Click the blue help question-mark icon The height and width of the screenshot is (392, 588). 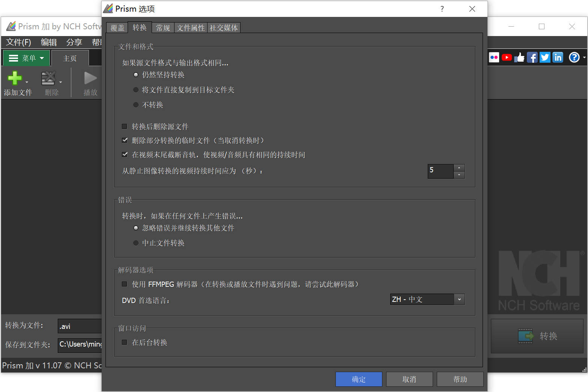point(574,57)
